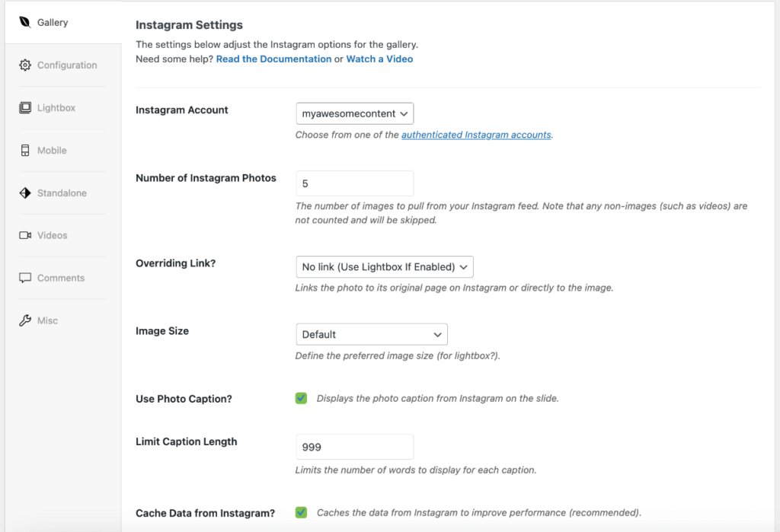
Task: Expand the Overriding Link dropdown
Action: coord(385,267)
